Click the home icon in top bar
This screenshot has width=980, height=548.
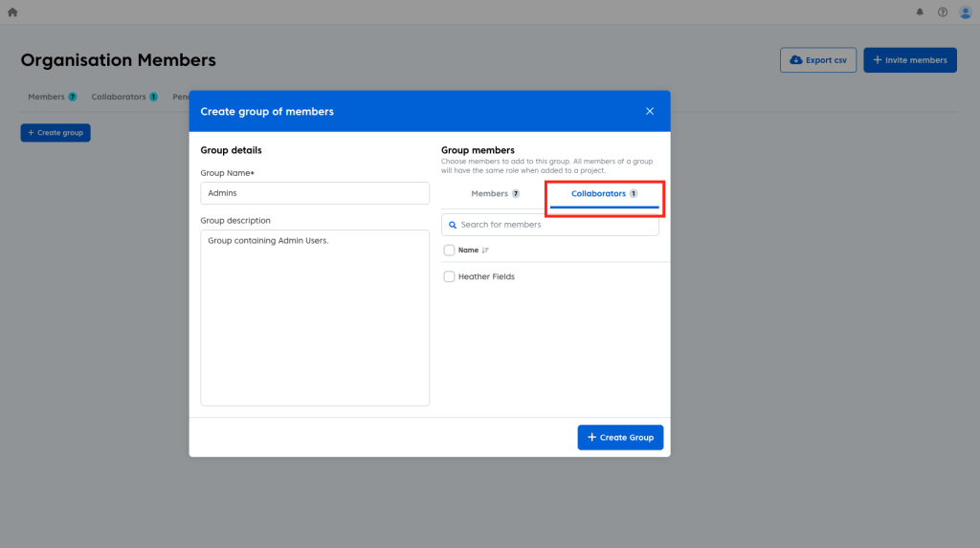(x=12, y=12)
